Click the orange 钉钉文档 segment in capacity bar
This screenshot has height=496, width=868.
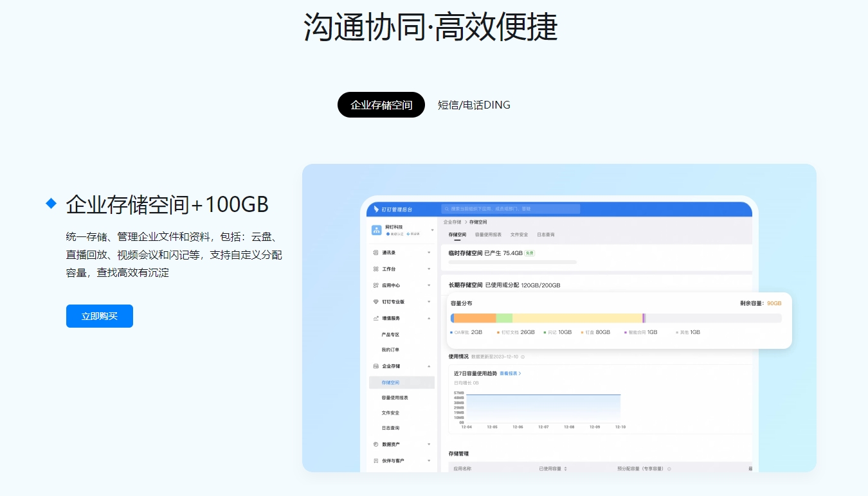tap(475, 318)
